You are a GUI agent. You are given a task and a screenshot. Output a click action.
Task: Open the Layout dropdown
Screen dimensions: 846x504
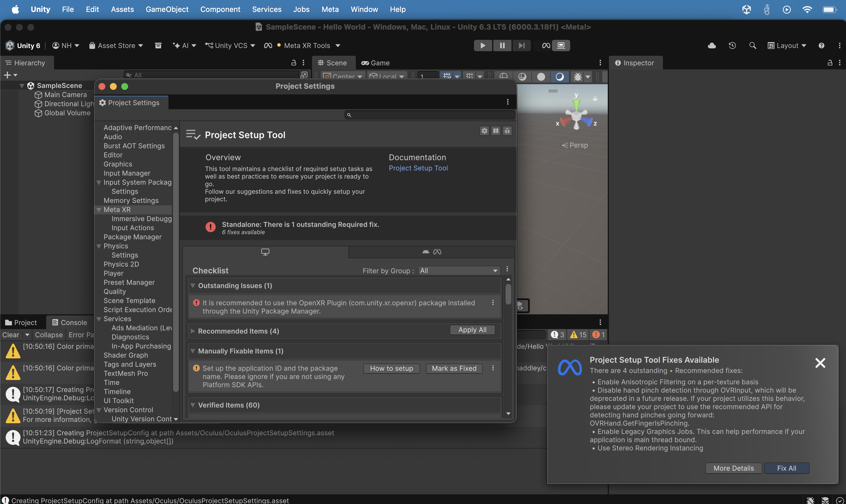tap(787, 46)
